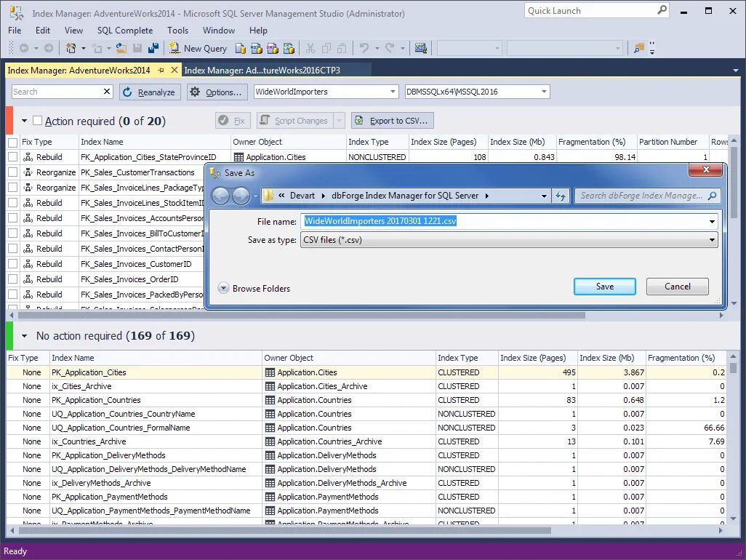Expand Browse Folders in the Save As dialog

223,288
